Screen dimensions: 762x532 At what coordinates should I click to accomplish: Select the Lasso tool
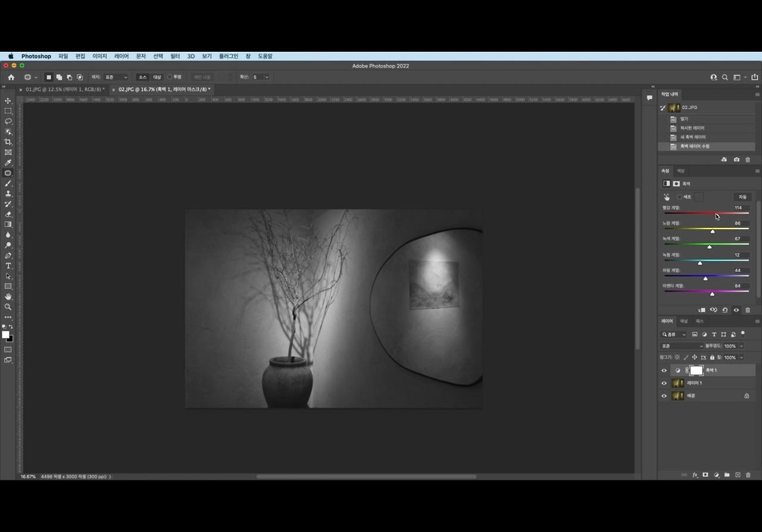click(x=8, y=121)
